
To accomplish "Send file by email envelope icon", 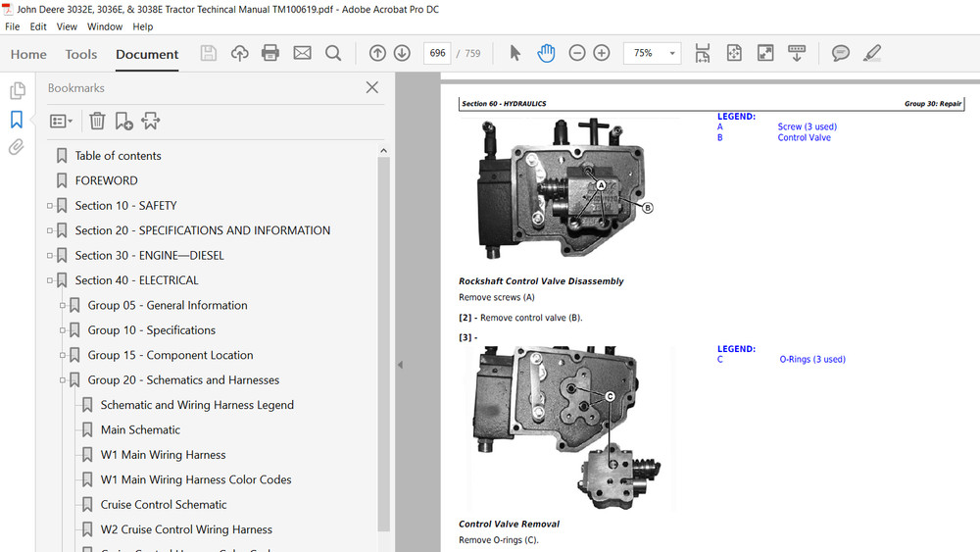I will [x=303, y=53].
